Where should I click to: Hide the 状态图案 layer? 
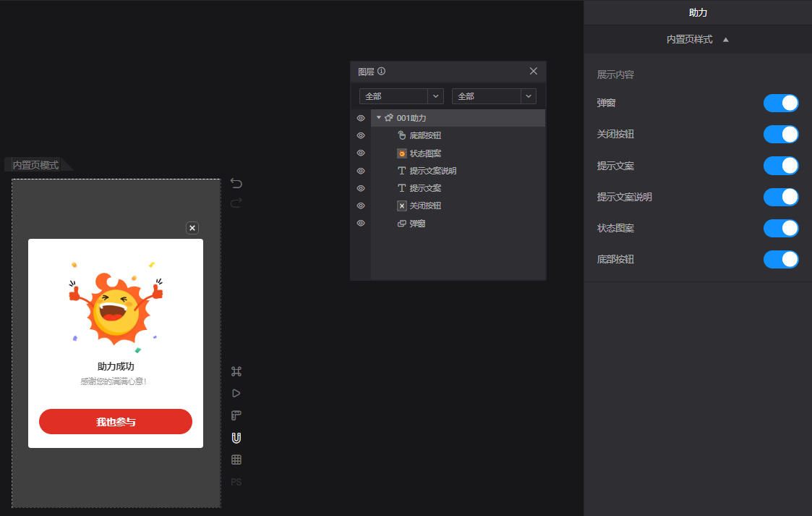pos(361,153)
